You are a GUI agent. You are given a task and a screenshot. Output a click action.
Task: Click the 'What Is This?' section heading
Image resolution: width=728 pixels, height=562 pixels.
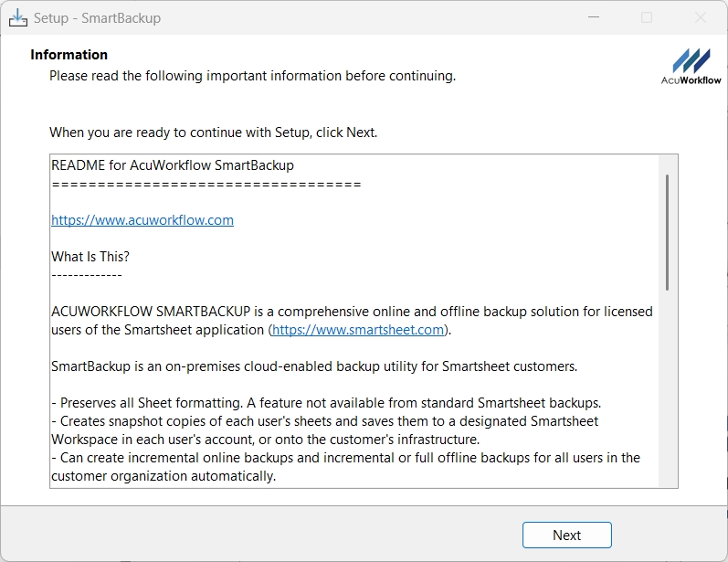click(x=90, y=257)
